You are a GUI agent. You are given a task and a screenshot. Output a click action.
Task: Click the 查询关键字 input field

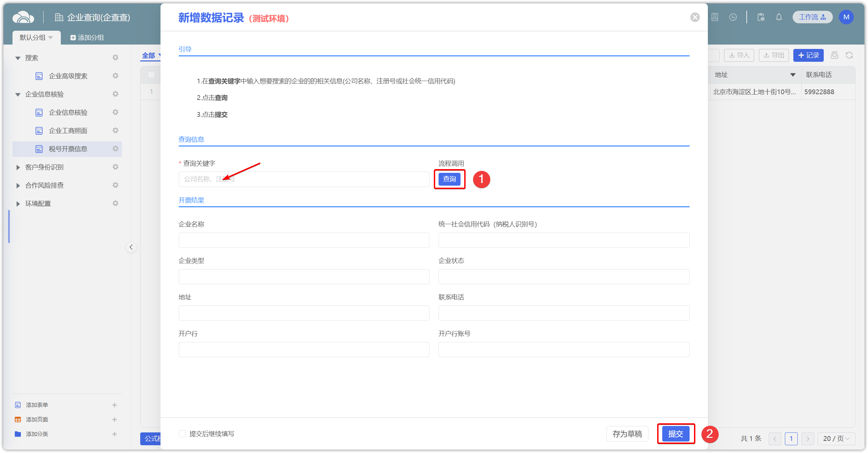pos(303,179)
